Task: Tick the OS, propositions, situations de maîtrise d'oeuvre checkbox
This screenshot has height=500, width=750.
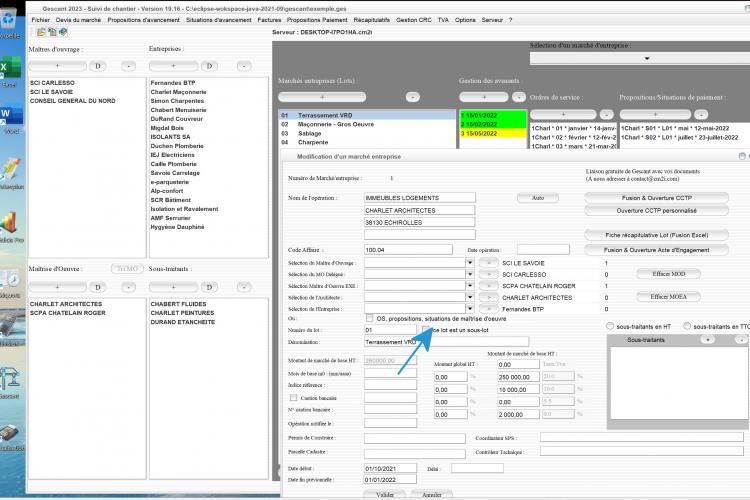Action: coord(370,318)
